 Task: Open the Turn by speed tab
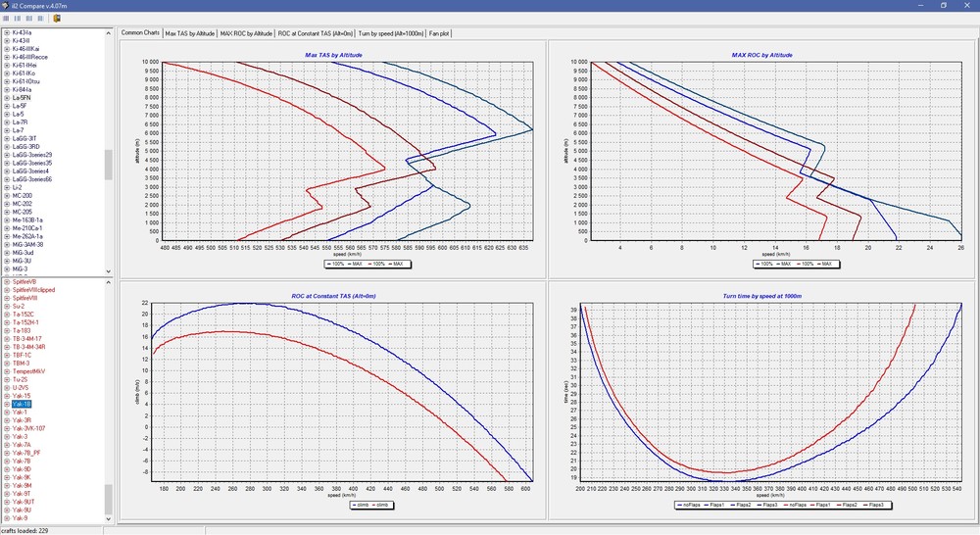[x=391, y=33]
